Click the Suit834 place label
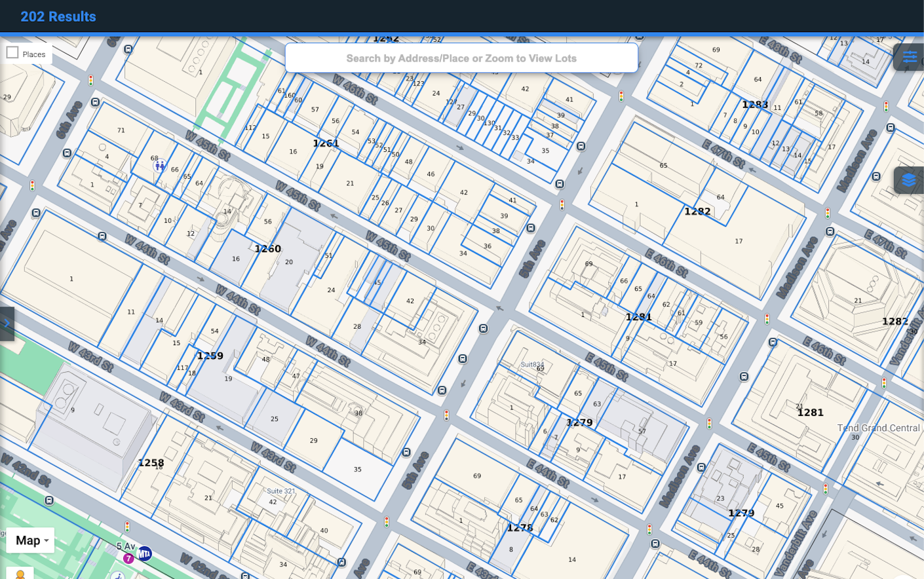This screenshot has height=579, width=924. click(x=532, y=364)
